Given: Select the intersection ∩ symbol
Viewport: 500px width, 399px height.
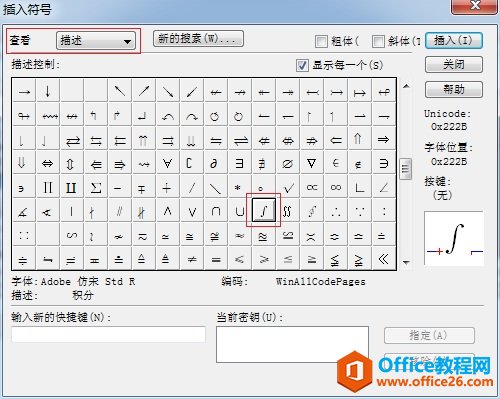Looking at the screenshot, I should (x=216, y=211).
